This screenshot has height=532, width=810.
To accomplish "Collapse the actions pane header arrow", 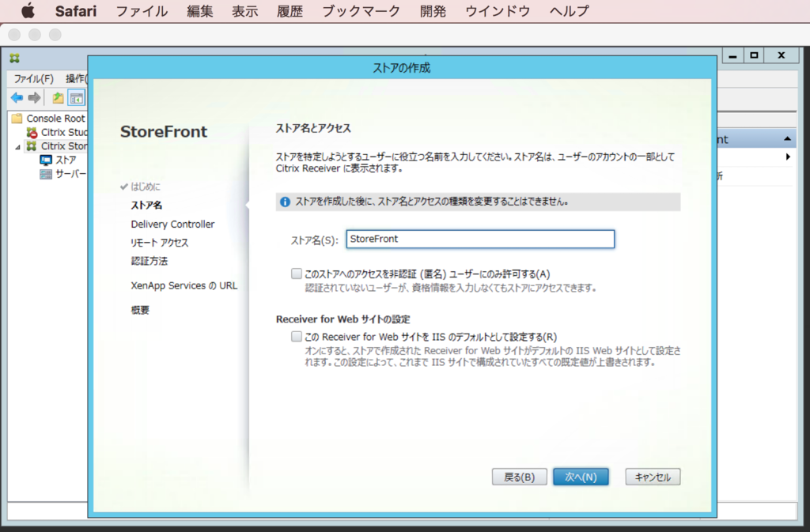I will 787,139.
